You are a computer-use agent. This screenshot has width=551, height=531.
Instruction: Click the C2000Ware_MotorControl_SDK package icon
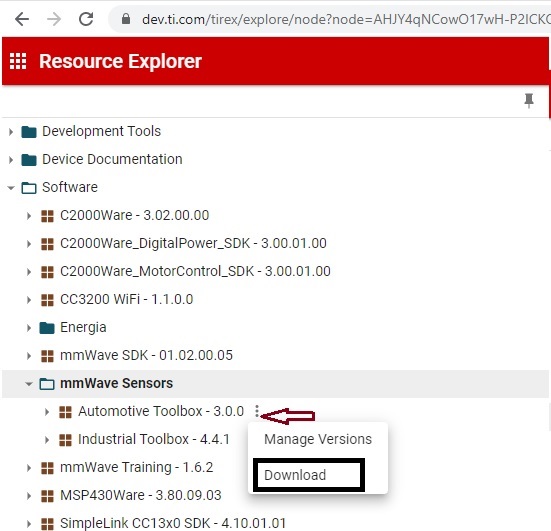click(47, 272)
